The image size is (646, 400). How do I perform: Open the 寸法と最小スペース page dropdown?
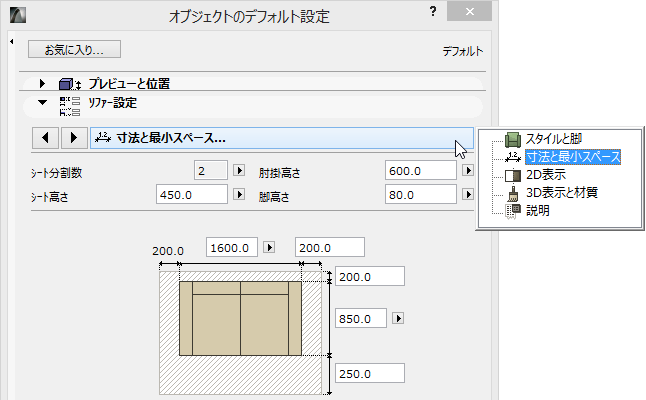point(282,138)
